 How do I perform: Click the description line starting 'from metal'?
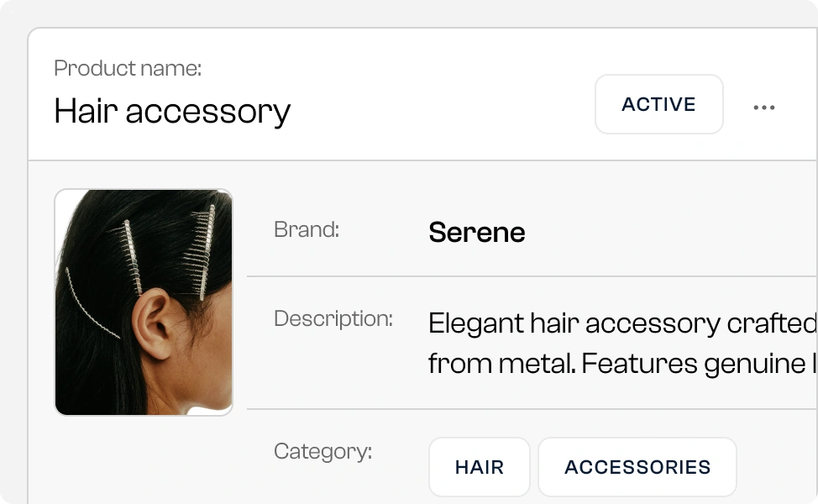click(x=621, y=364)
